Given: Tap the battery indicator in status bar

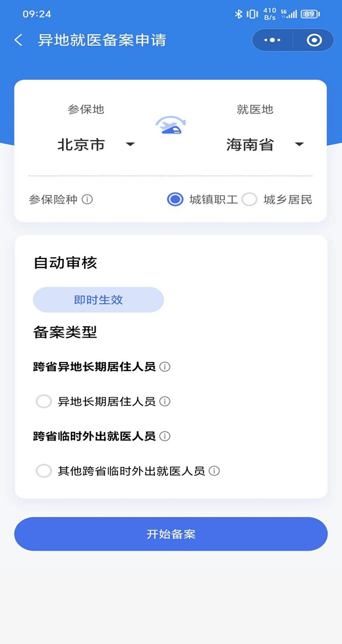Looking at the screenshot, I should [310, 14].
